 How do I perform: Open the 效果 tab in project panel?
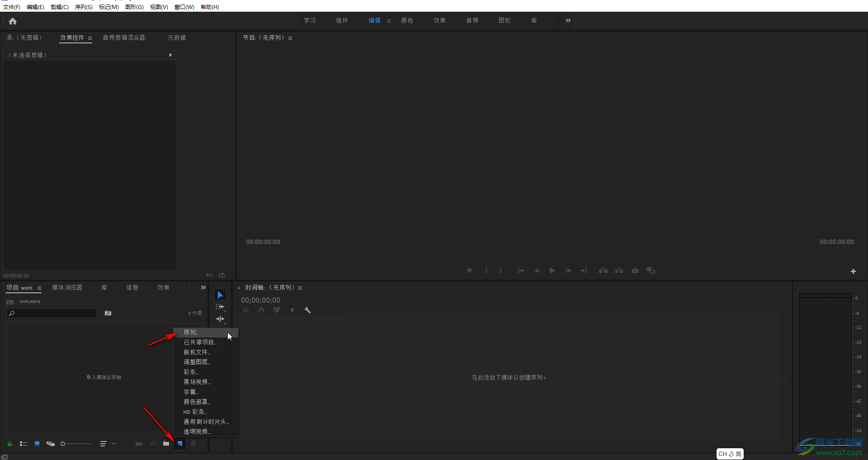(x=163, y=287)
